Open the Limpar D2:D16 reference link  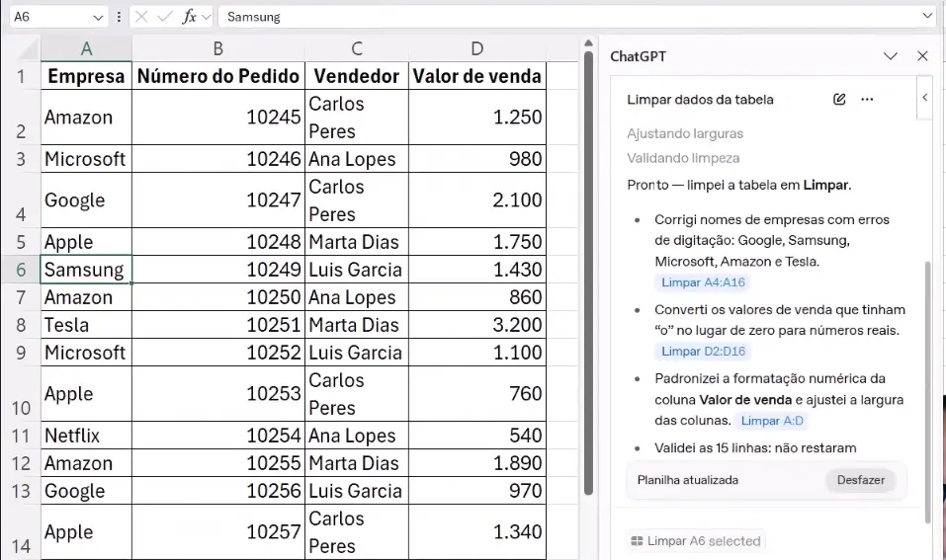(x=703, y=351)
